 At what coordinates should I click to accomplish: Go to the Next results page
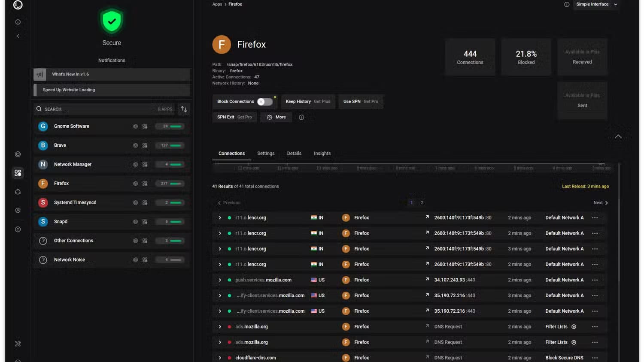click(601, 203)
